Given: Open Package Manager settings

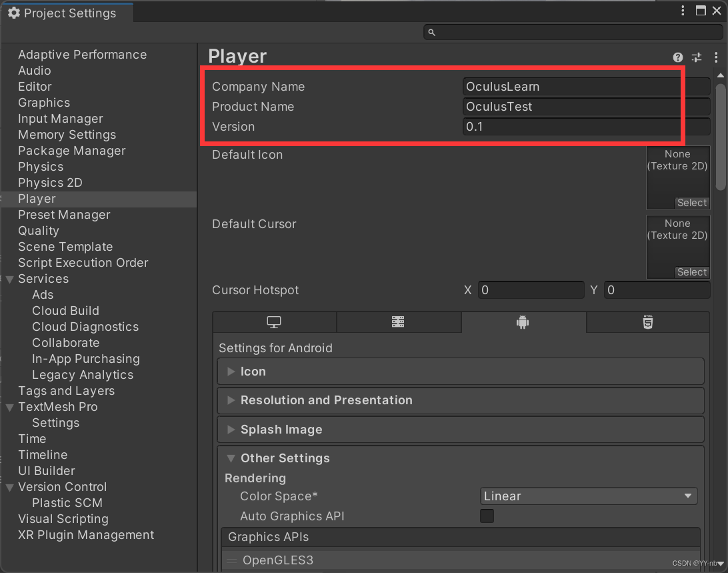Looking at the screenshot, I should click(x=71, y=151).
